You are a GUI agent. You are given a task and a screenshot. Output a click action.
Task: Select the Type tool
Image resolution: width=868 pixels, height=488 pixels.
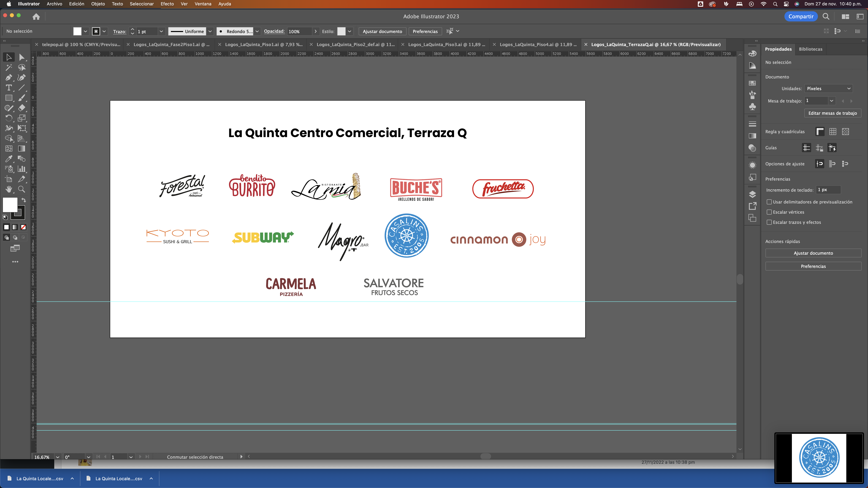[x=9, y=88]
